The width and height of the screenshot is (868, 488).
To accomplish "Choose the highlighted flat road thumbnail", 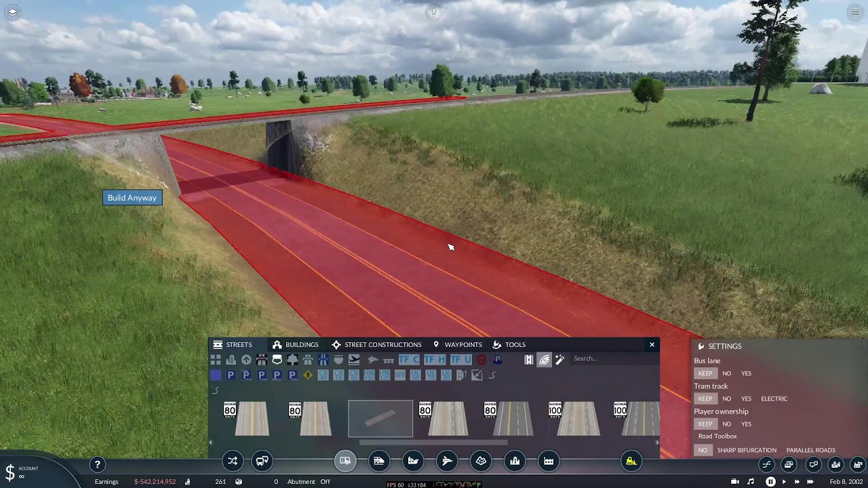I will 380,419.
